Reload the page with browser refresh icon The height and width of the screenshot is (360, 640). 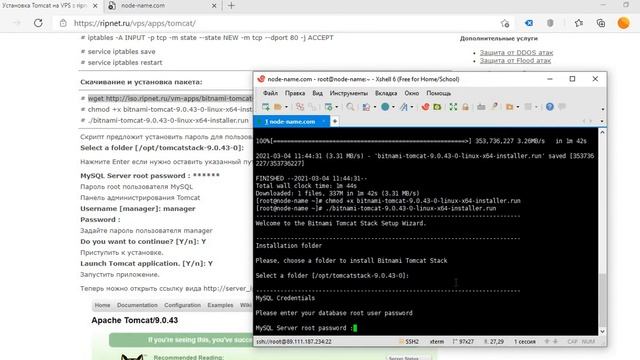[x=38, y=23]
